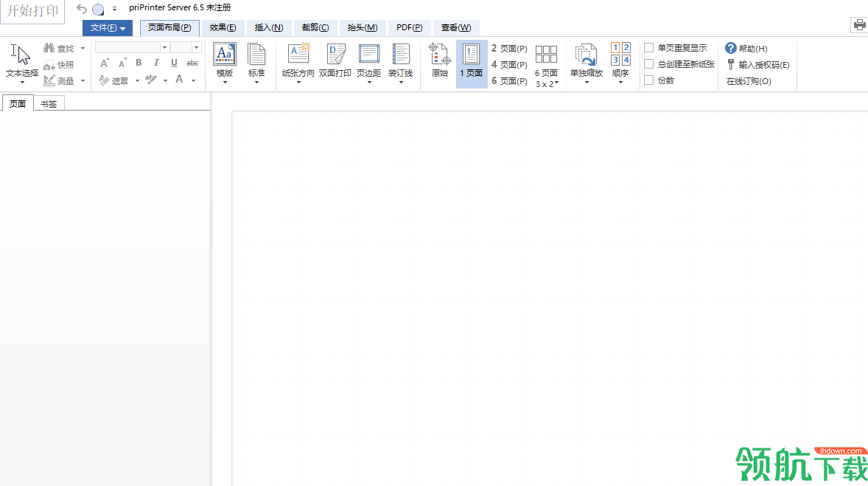Open 帮助(H) help
The width and height of the screenshot is (868, 486).
[746, 49]
